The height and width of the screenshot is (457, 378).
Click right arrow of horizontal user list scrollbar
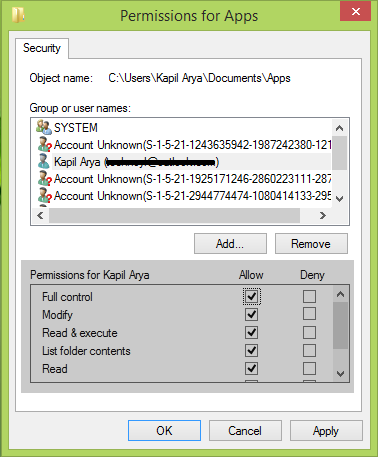point(322,216)
